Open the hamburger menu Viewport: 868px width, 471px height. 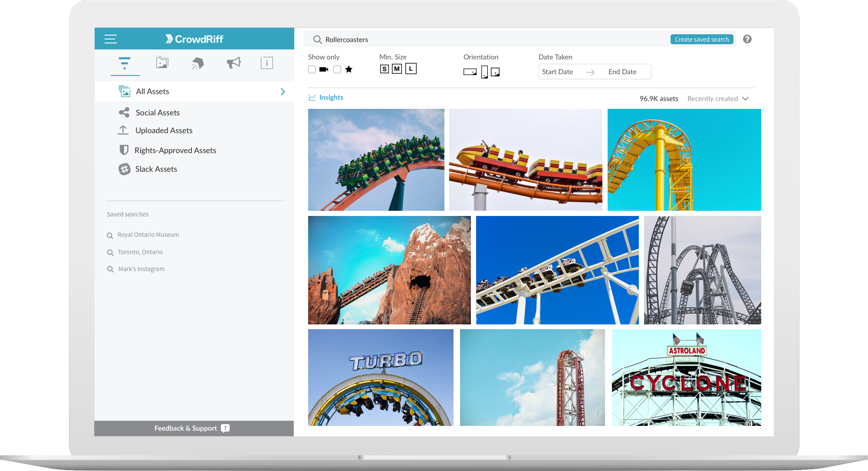(111, 39)
